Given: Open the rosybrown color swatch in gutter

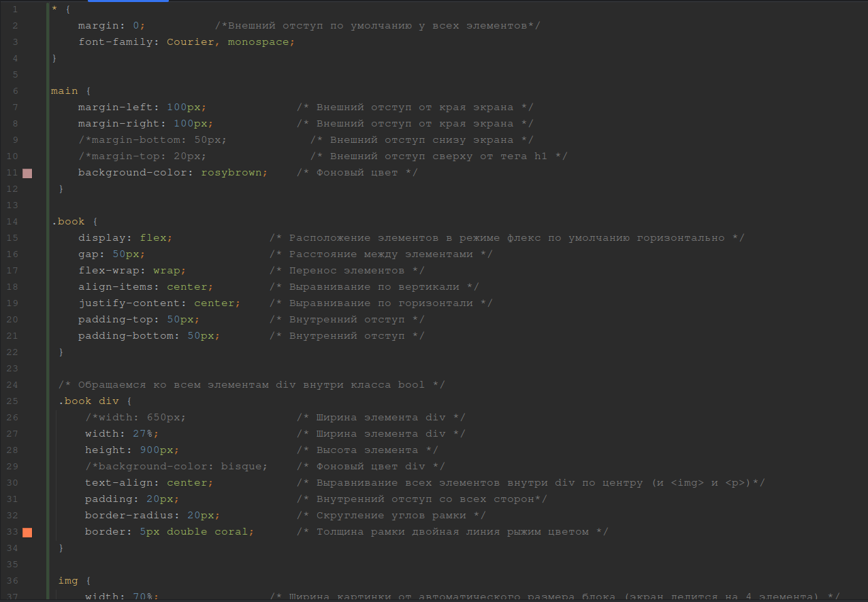Looking at the screenshot, I should (x=27, y=173).
